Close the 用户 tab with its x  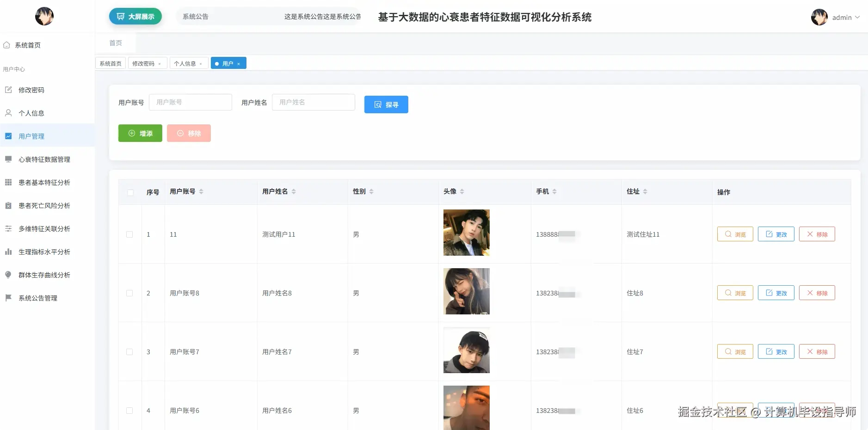tap(239, 64)
